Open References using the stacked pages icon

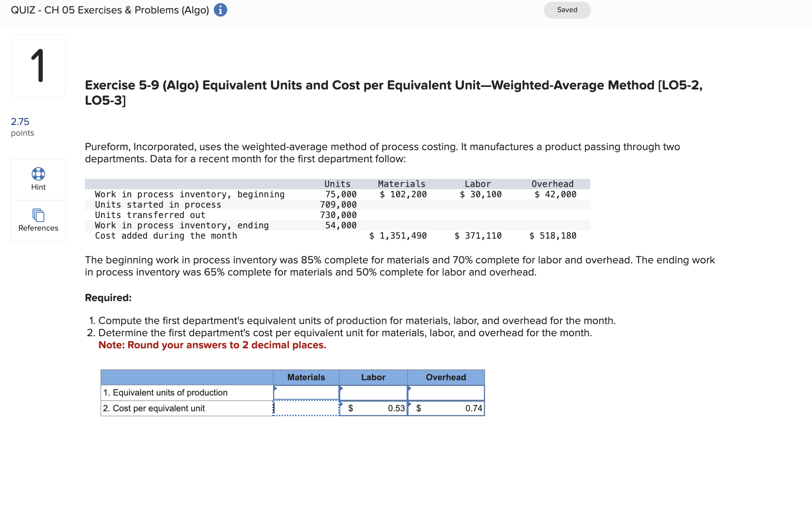pos(38,215)
